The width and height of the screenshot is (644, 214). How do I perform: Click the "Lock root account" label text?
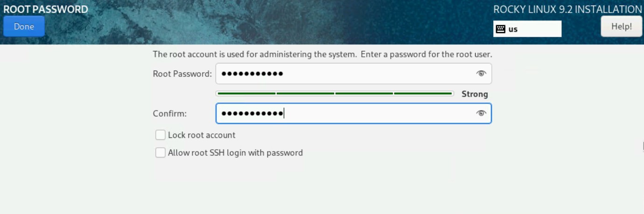202,135
